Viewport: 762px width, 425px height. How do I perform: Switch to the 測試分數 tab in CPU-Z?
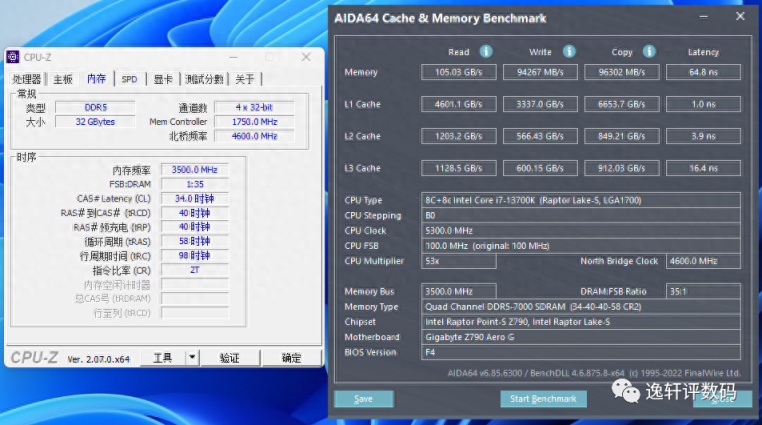click(x=204, y=79)
